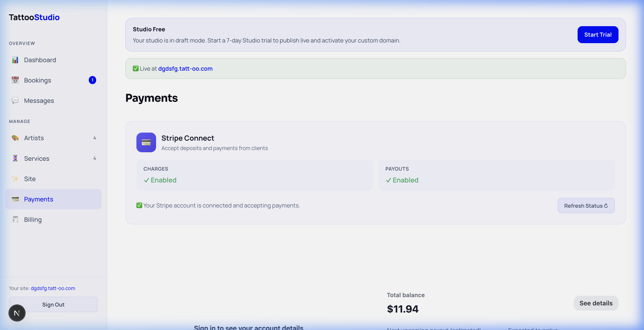Select the Billing receipt icon
Viewport: 644px width, 330px height.
pyautogui.click(x=15, y=220)
